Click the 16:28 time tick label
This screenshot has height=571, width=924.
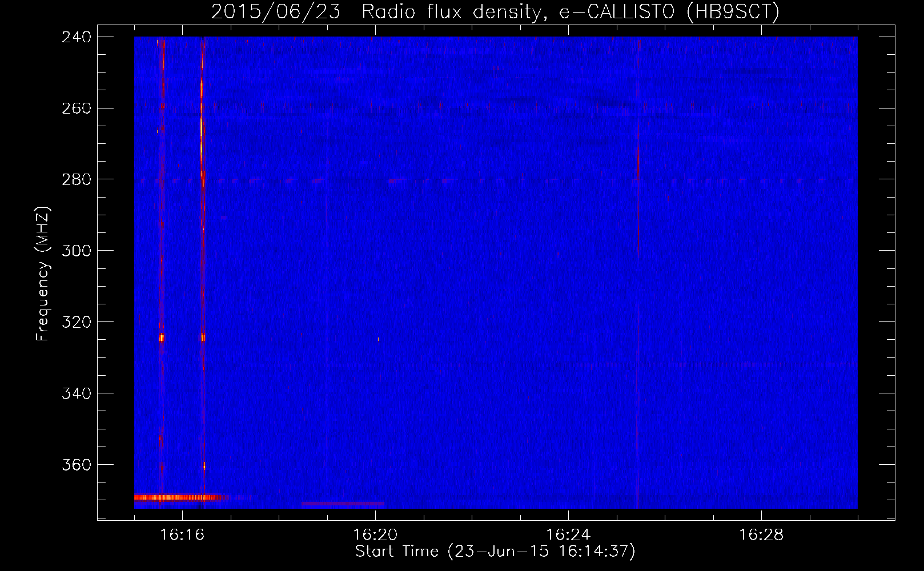[x=761, y=535]
